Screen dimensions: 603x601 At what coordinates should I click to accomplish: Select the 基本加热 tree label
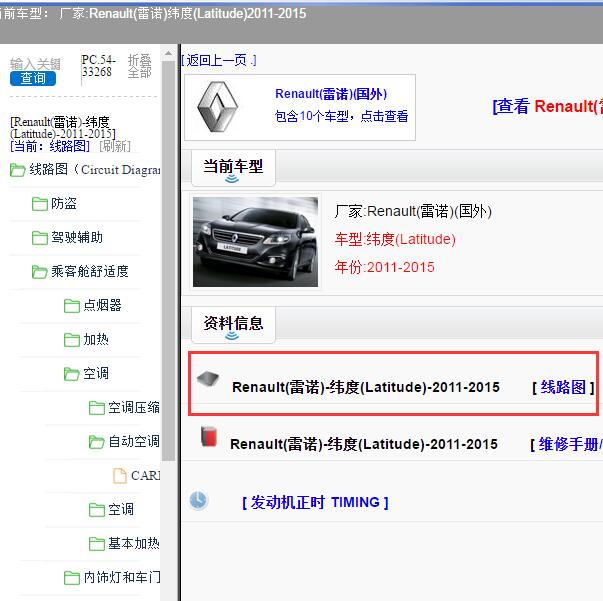click(134, 543)
